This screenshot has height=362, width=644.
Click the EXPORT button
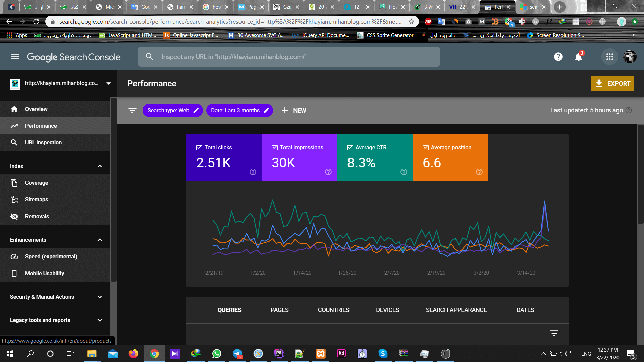click(612, 83)
